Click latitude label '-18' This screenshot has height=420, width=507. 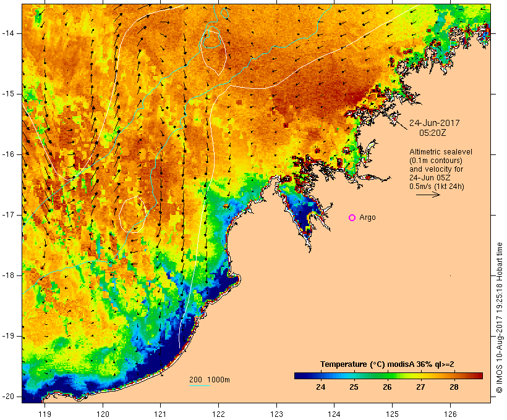coord(8,275)
